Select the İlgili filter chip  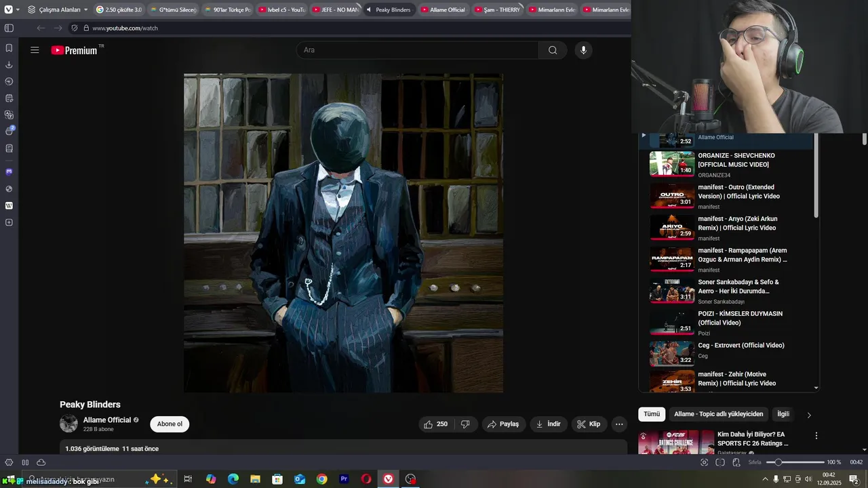tap(783, 414)
